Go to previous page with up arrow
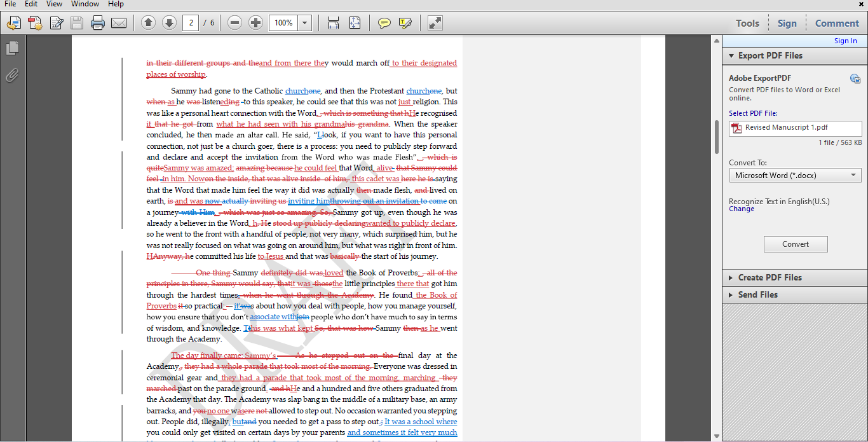868x442 pixels. click(148, 24)
